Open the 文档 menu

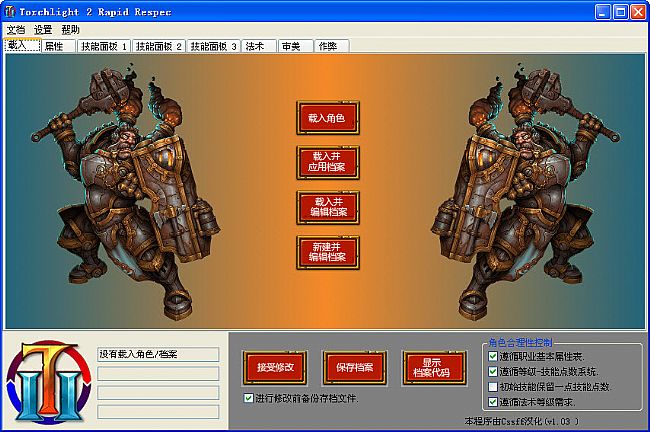(x=16, y=30)
